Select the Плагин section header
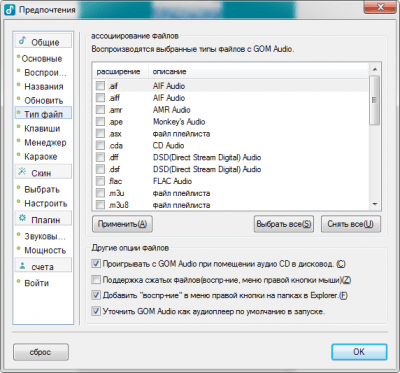The width and height of the screenshot is (400, 373). [x=43, y=219]
